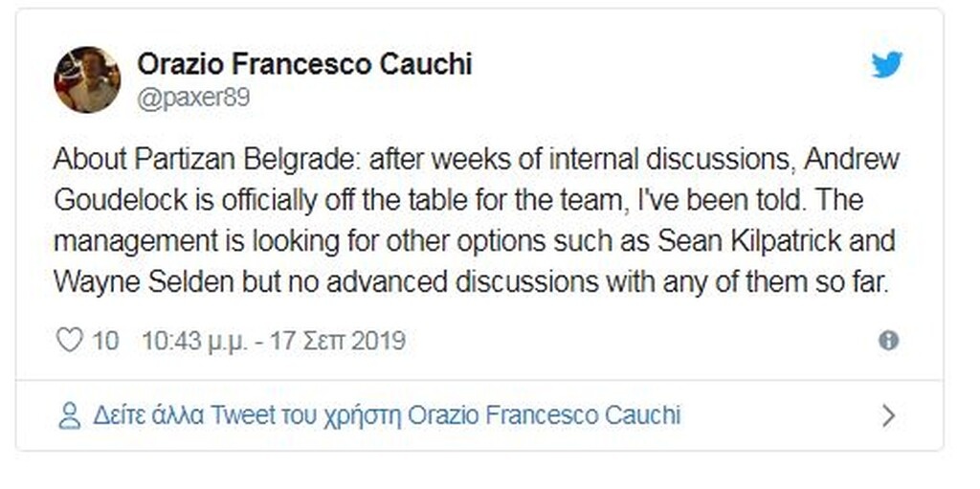This screenshot has width=980, height=489.
Task: Click the Twitter bird logo
Action: 886,65
